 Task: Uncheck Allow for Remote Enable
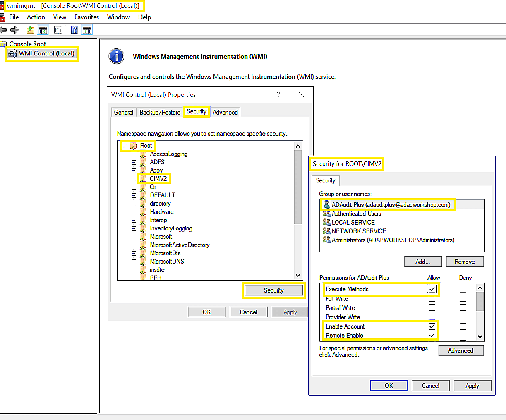(x=432, y=335)
